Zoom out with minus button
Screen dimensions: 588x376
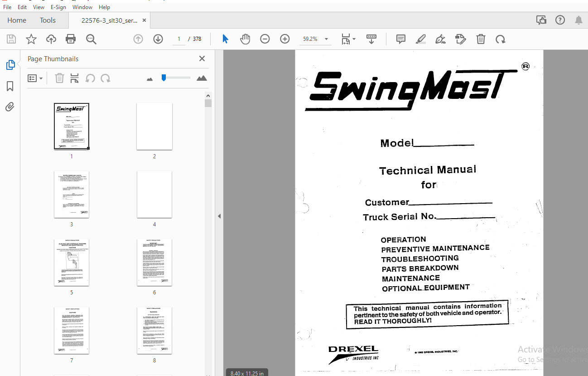tap(265, 39)
